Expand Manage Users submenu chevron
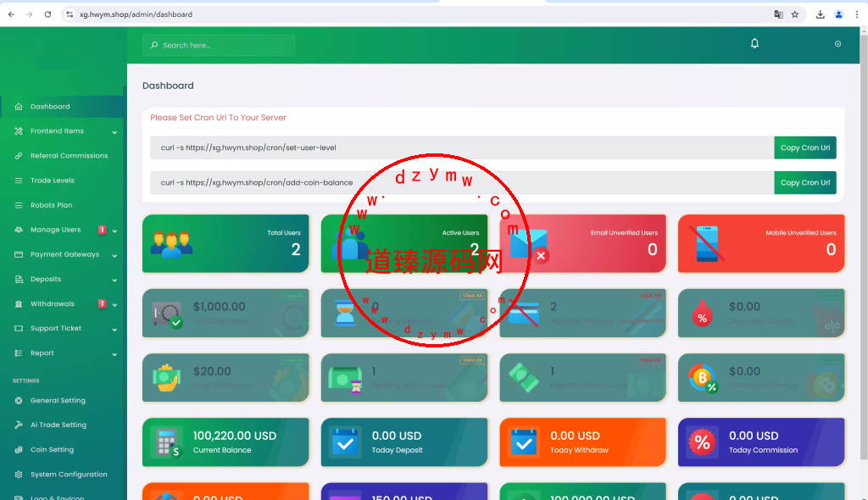 (x=114, y=231)
